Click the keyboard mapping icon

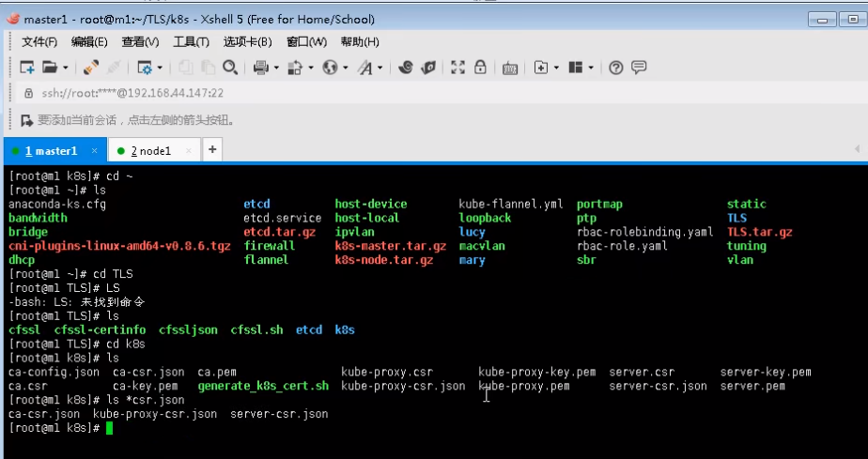510,68
